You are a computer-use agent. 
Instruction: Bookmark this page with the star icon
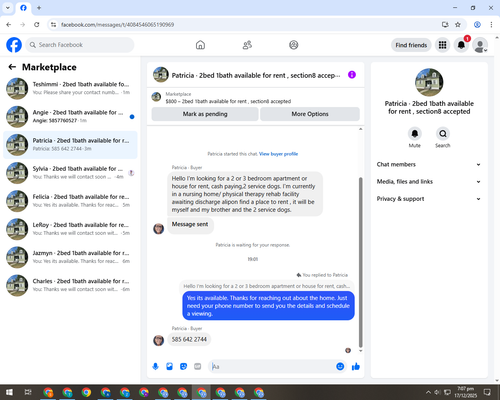click(458, 25)
